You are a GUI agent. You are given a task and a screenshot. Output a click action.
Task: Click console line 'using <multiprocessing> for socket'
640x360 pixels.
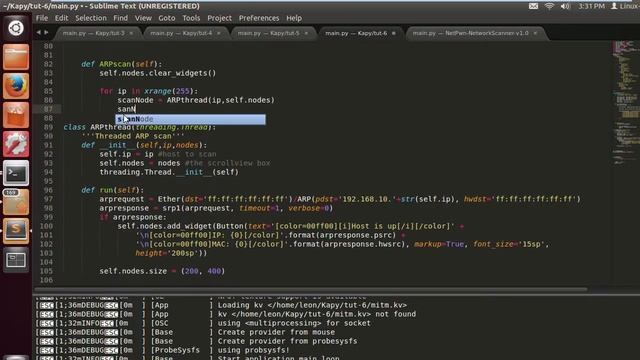tap(203, 323)
